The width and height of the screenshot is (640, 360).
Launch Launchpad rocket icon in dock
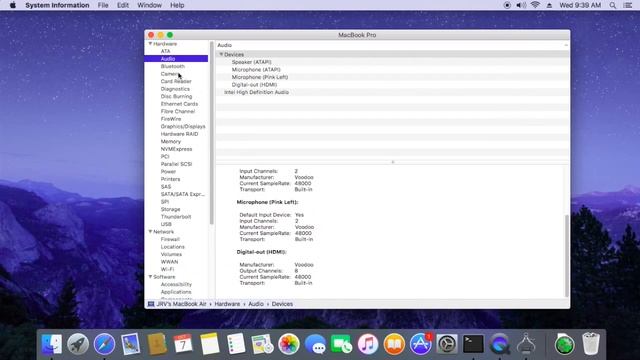coord(78,344)
